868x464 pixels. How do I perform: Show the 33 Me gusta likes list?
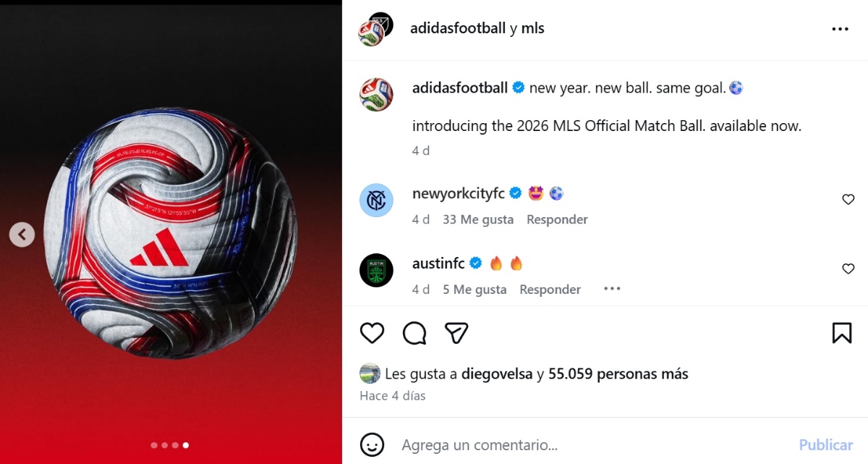(x=478, y=219)
